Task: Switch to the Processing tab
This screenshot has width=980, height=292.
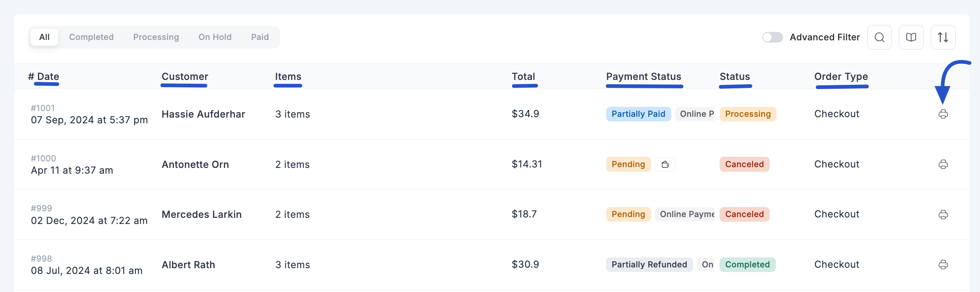Action: (x=156, y=37)
